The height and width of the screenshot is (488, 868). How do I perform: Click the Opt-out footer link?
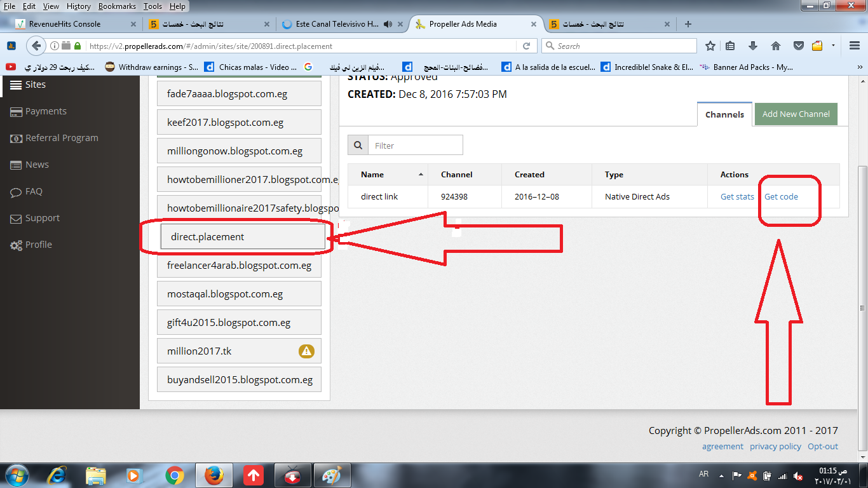[823, 446]
